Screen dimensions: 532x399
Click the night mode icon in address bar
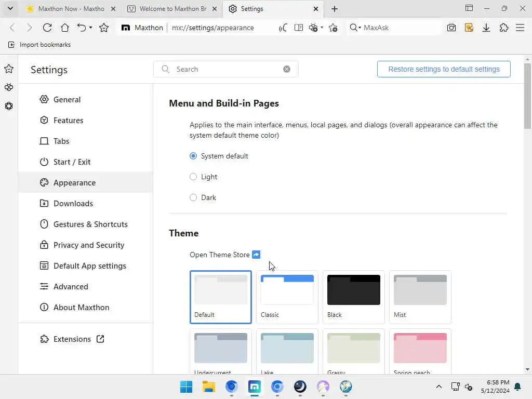pyautogui.click(x=313, y=28)
